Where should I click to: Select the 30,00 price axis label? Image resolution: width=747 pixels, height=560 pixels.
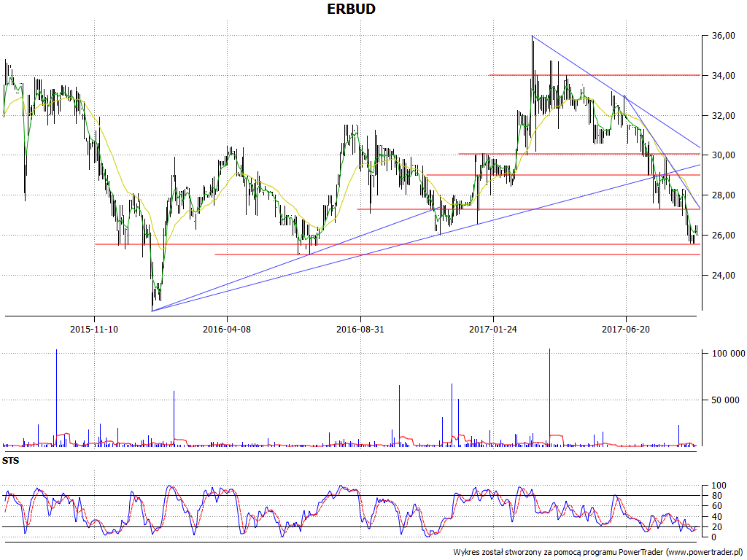(723, 155)
